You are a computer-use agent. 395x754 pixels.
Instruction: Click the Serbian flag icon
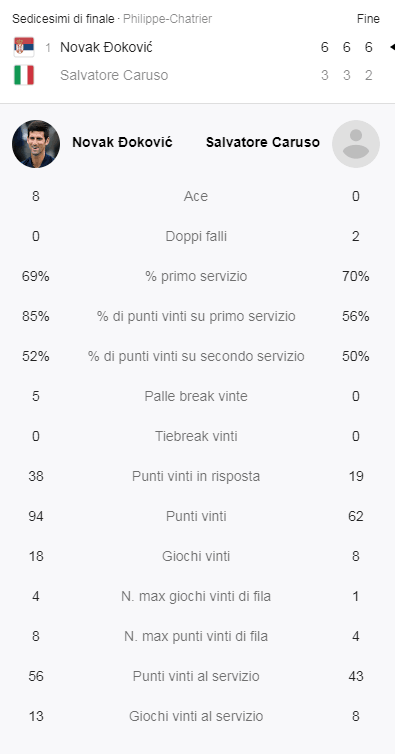[24, 47]
